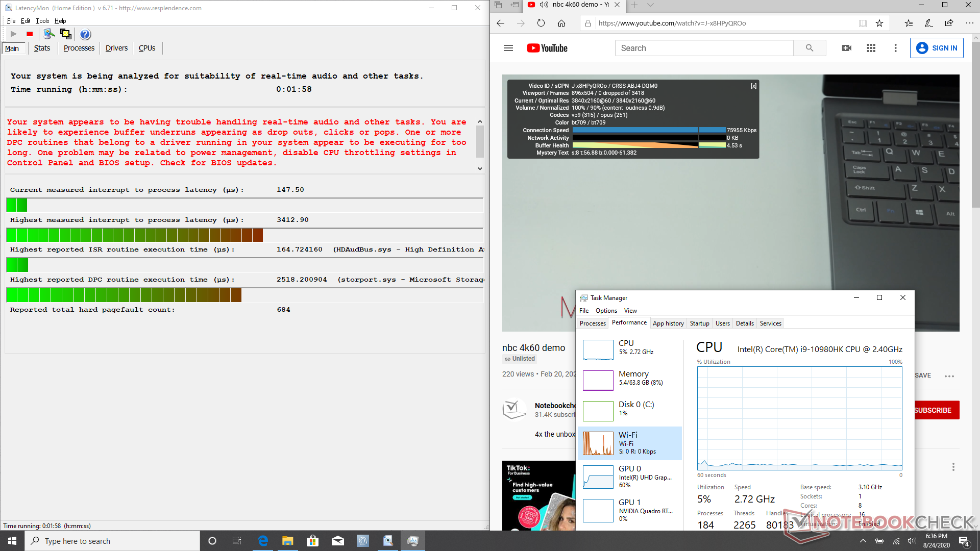
Task: Click the gray start monitoring play icon
Action: click(14, 34)
